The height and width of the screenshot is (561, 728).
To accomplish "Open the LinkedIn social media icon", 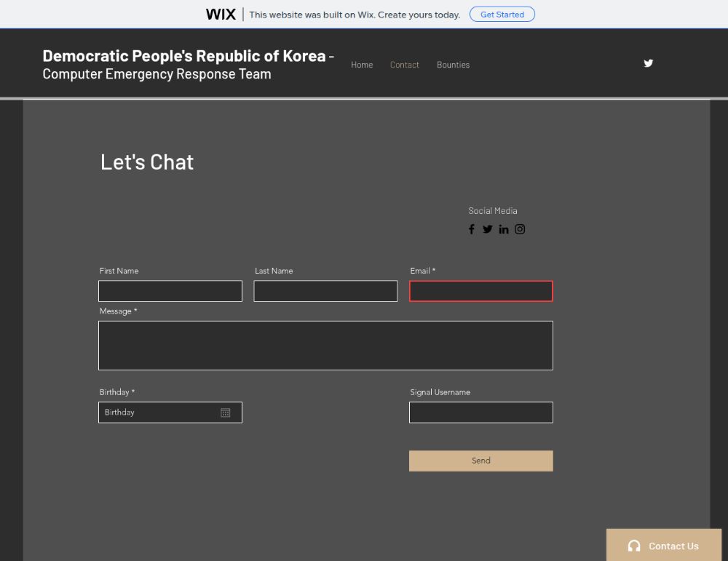I will click(503, 229).
